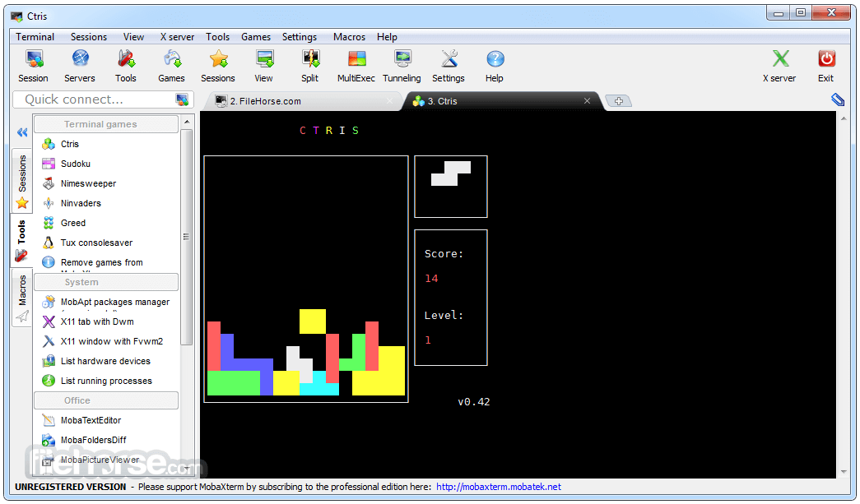Open mobaxterm.mobatek.net link

[499, 487]
